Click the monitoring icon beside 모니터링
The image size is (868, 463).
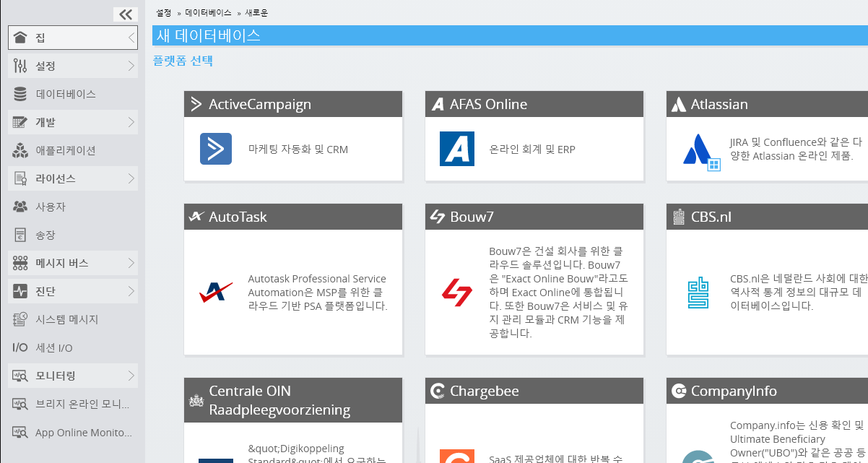[x=20, y=376]
